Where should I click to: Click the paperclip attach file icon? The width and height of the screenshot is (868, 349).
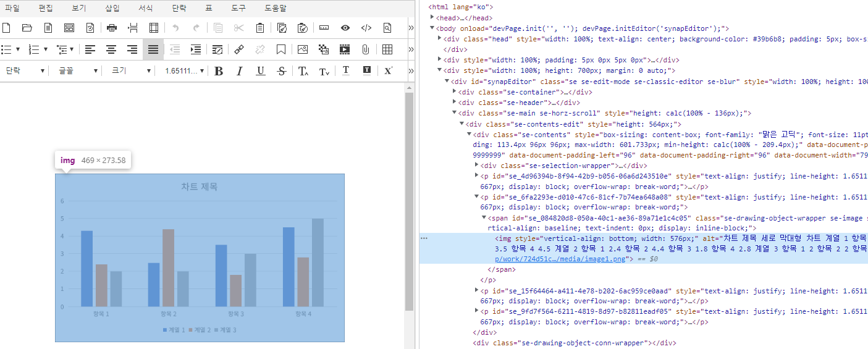click(366, 49)
